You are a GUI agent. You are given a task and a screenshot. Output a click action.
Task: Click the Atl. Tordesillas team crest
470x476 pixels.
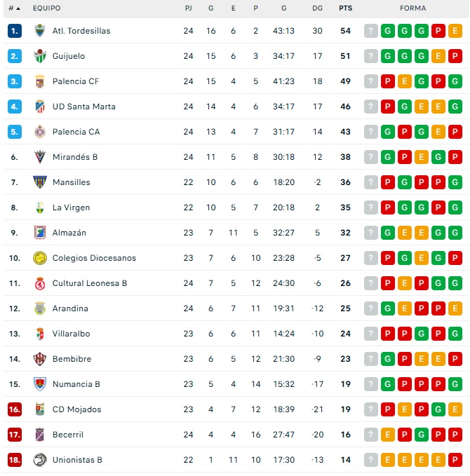pyautogui.click(x=39, y=31)
